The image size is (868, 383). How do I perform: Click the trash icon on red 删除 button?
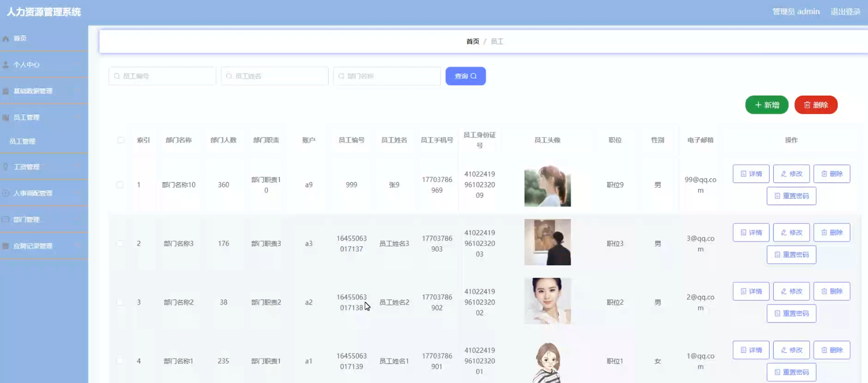[x=807, y=105]
